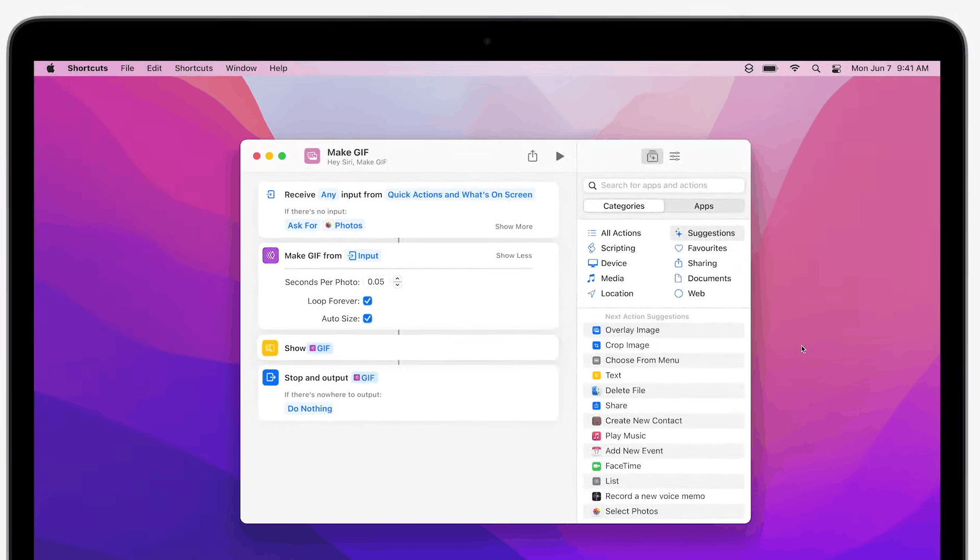Image resolution: width=980 pixels, height=560 pixels.
Task: Disable the Auto Size option
Action: click(368, 318)
